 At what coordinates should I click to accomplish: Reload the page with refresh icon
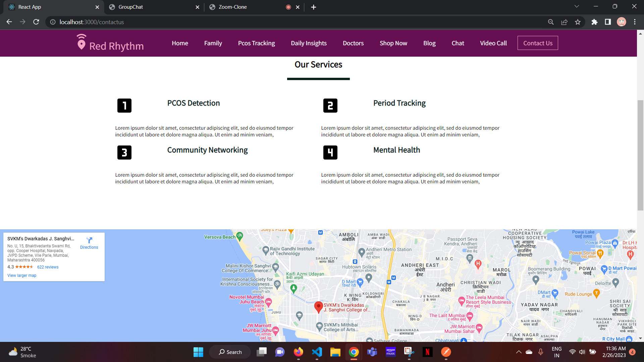pyautogui.click(x=36, y=22)
